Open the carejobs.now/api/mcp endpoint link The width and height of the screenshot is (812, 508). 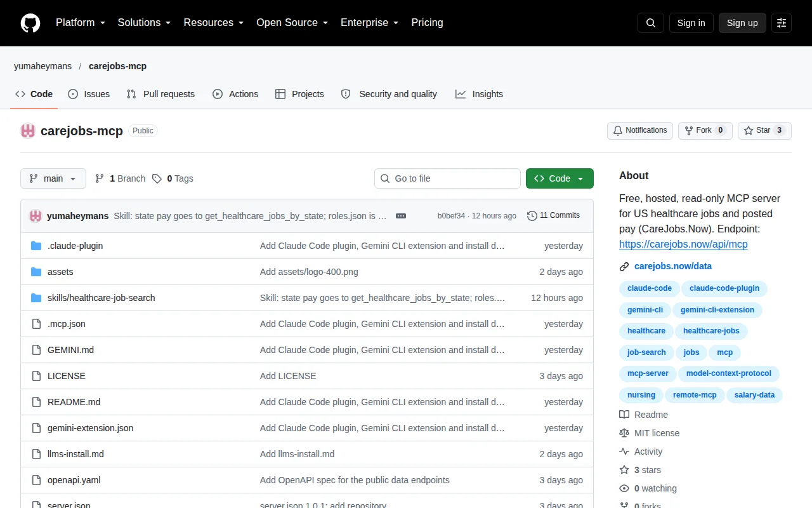tap(683, 244)
